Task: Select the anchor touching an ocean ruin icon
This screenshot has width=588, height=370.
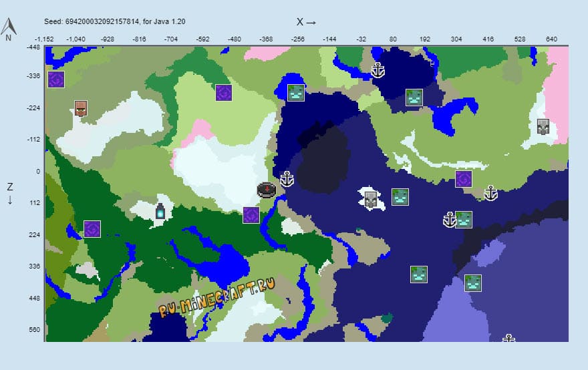Action: pos(449,220)
